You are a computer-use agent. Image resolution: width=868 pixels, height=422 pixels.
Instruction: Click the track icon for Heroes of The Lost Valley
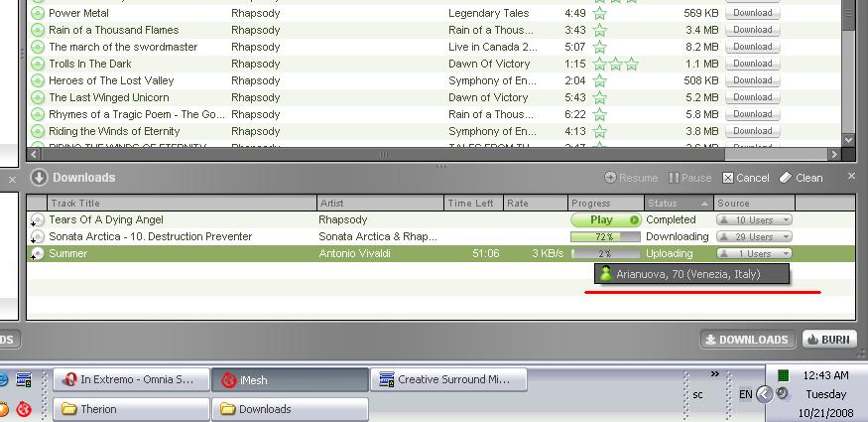[x=38, y=80]
